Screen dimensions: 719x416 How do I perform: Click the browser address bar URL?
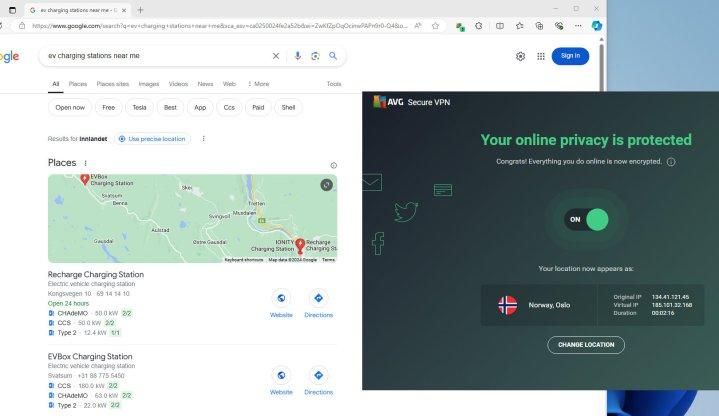(219, 26)
